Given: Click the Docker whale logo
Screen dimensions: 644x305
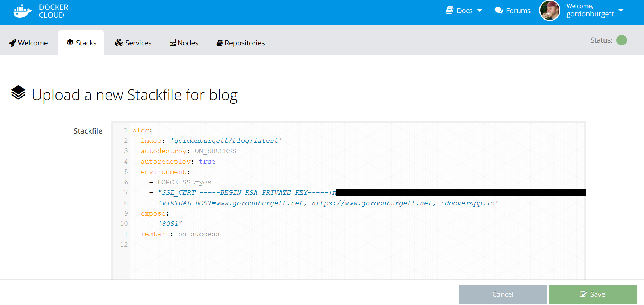Looking at the screenshot, I should click(x=22, y=11).
